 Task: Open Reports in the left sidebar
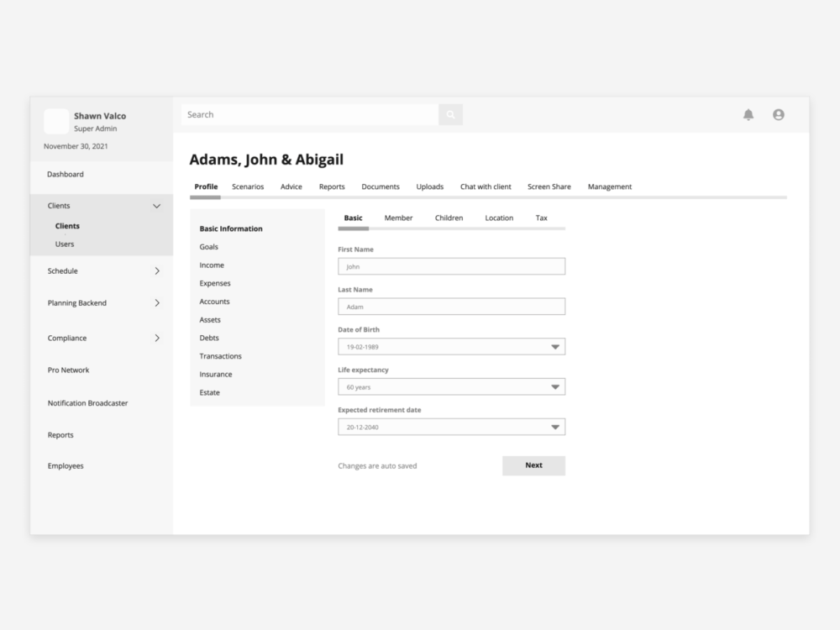click(60, 435)
